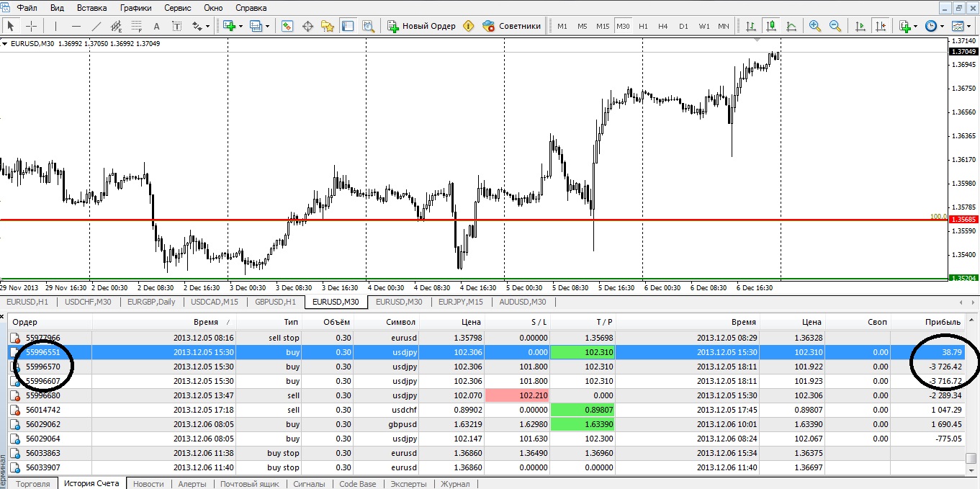Screen dimensions: 980x489
Task: Set timeframe to D1
Action: pyautogui.click(x=683, y=26)
